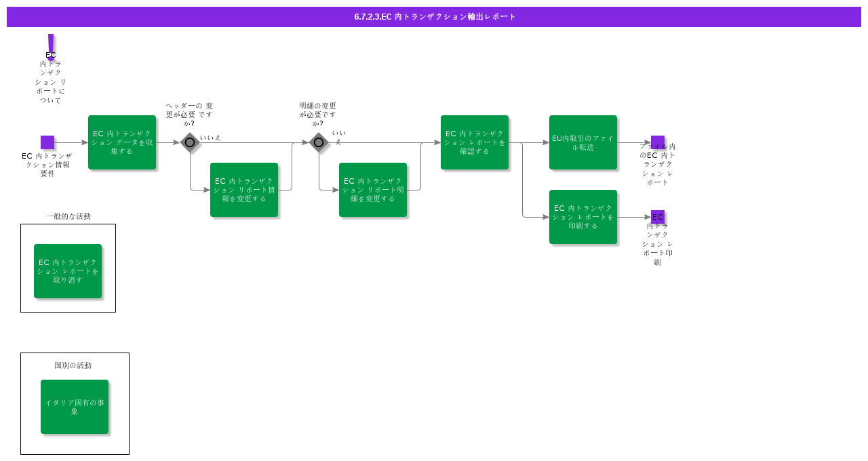Open the EC内トランザクションデータを収集する step
The height and width of the screenshot is (461, 868).
pyautogui.click(x=122, y=142)
